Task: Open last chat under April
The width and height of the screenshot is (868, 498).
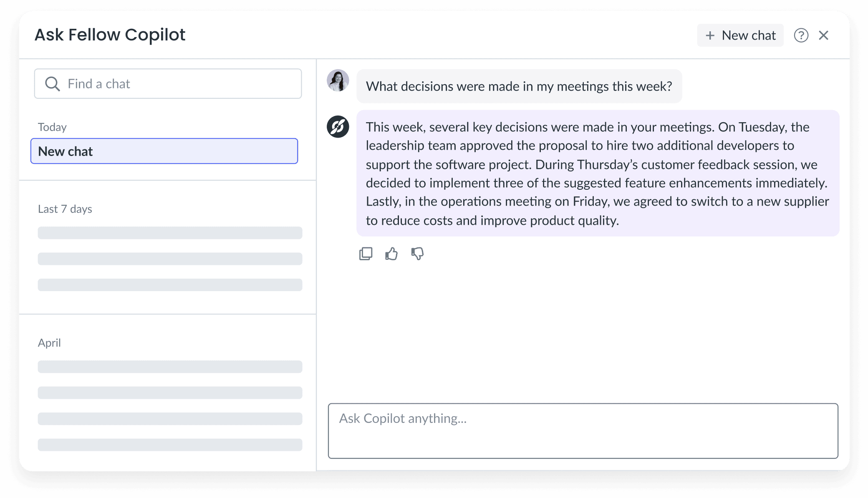Action: [x=170, y=445]
